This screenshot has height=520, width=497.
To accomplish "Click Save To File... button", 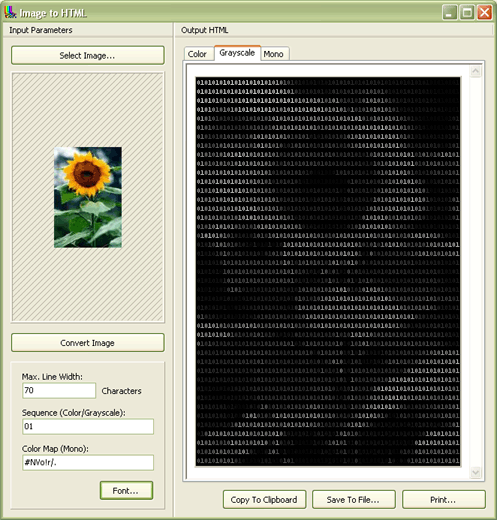I will (x=354, y=499).
